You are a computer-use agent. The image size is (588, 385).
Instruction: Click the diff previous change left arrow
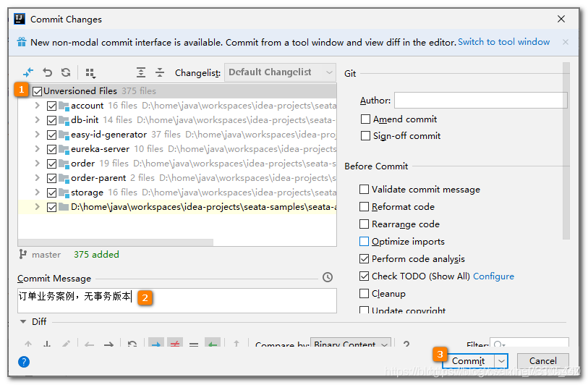pyautogui.click(x=89, y=344)
